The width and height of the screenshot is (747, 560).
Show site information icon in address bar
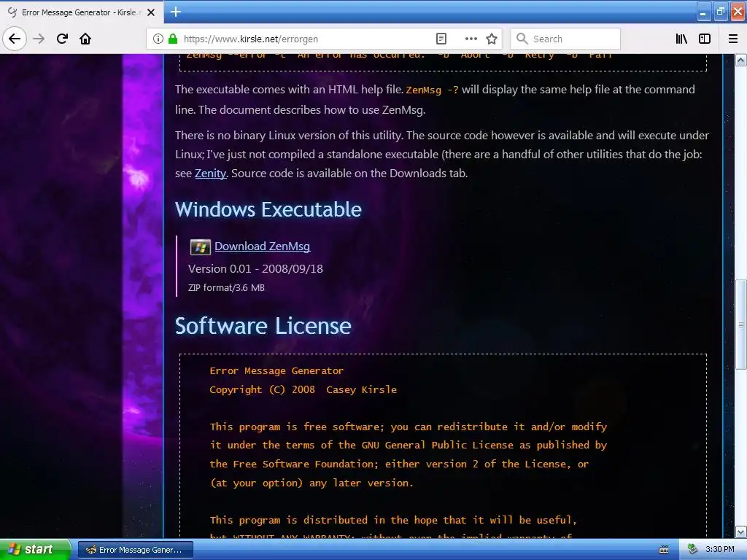click(158, 39)
